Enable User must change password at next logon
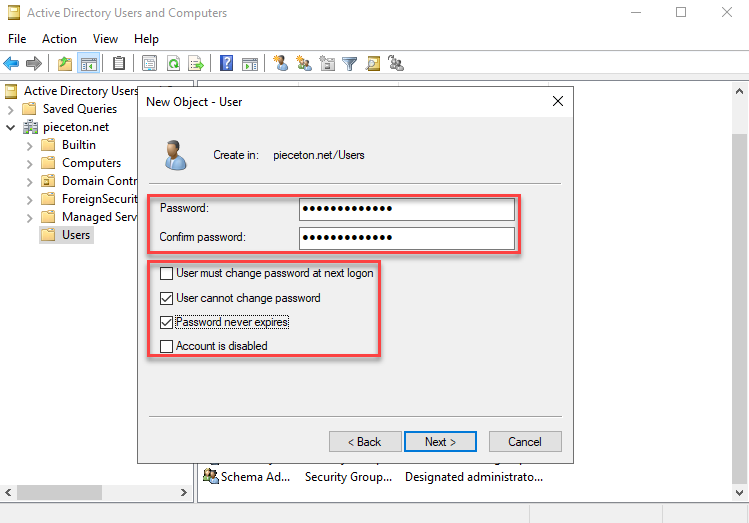Image resolution: width=749 pixels, height=523 pixels. 166,273
